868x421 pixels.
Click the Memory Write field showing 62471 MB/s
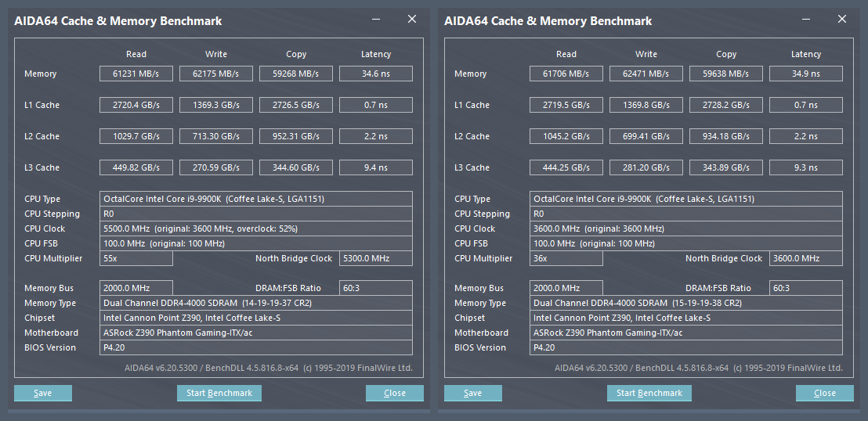coord(646,74)
